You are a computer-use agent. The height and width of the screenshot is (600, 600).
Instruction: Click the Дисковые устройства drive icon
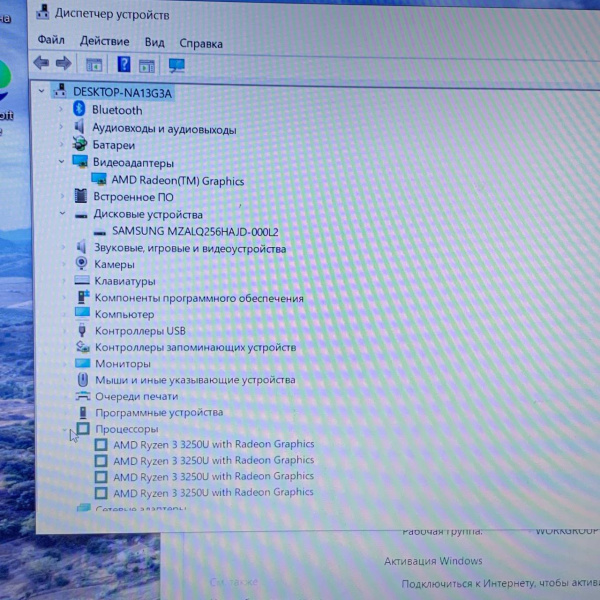click(x=81, y=215)
